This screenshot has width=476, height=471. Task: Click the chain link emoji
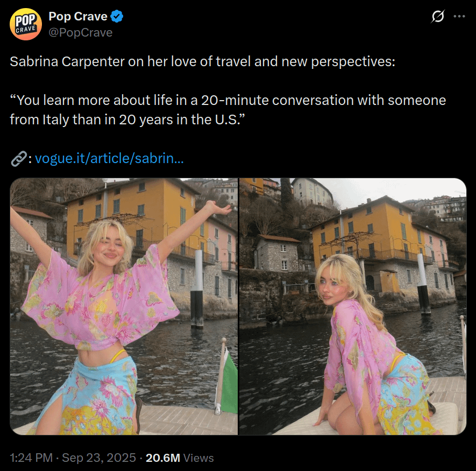tap(19, 159)
